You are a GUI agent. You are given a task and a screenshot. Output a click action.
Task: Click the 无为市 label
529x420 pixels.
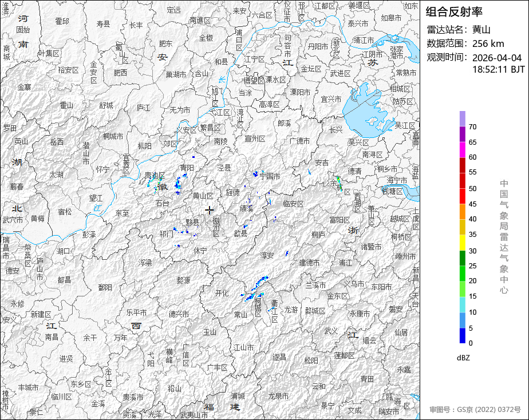(x=180, y=110)
